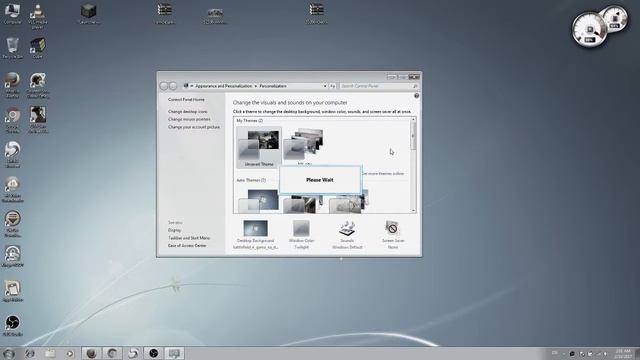The height and width of the screenshot is (360, 640).
Task: Click the address bar refresh button
Action: click(x=333, y=86)
